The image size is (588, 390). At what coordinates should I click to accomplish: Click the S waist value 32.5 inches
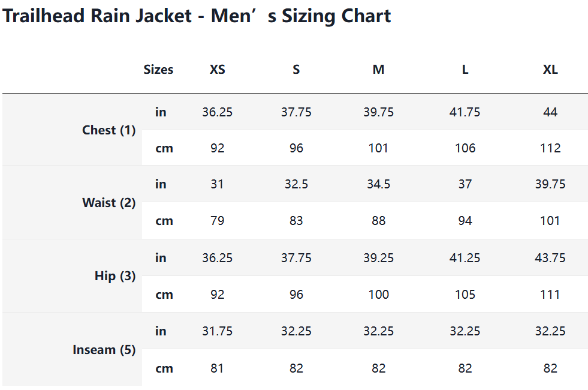click(x=296, y=184)
